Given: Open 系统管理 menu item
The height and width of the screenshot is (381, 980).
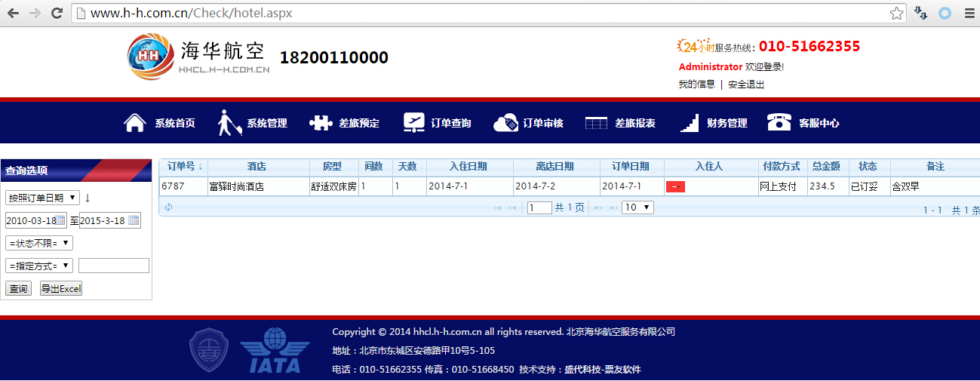Looking at the screenshot, I should coord(267,123).
